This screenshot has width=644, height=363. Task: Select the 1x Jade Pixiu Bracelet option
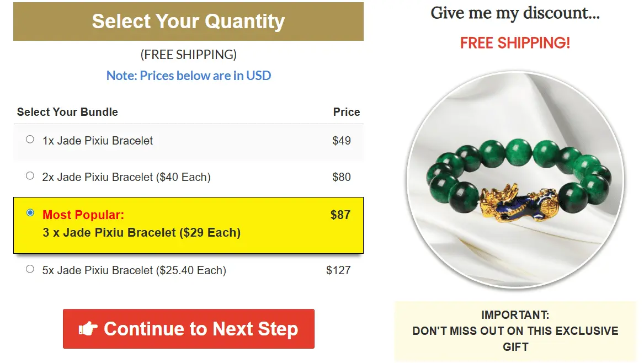point(30,140)
